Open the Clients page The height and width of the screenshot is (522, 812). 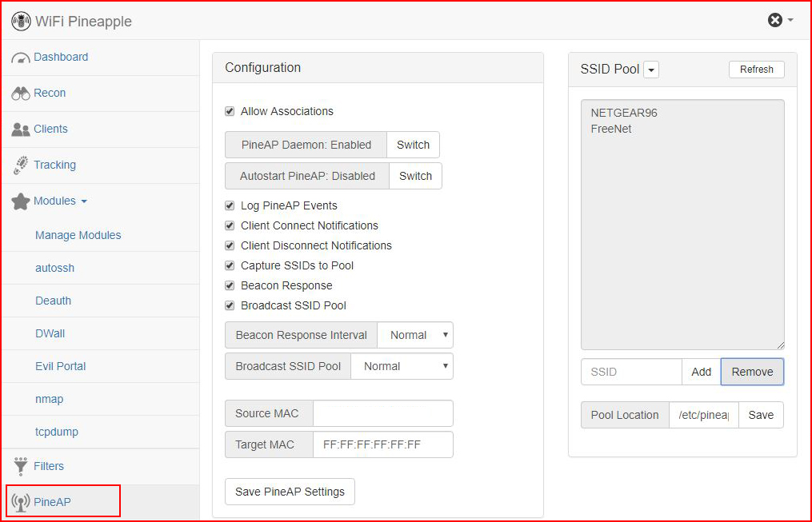pyautogui.click(x=50, y=129)
